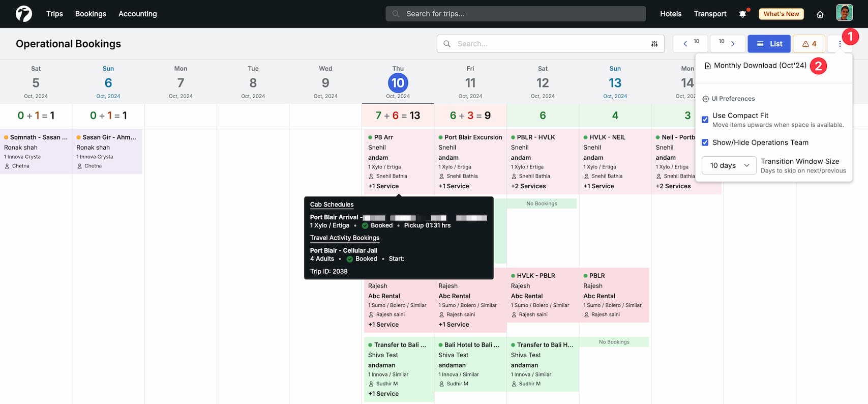Advance to next 10 days
868x404 pixels.
[x=727, y=44]
